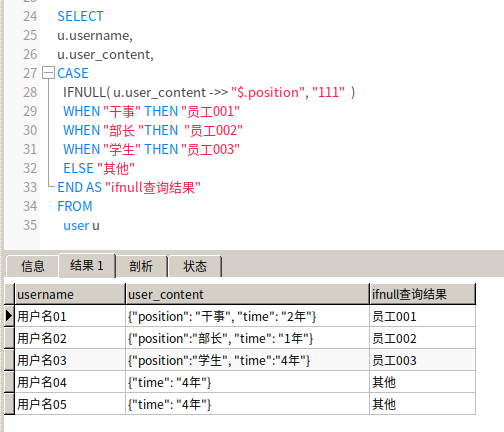Click the "学生" string on line 31
Screen dimensions: 504x432
coord(122,149)
